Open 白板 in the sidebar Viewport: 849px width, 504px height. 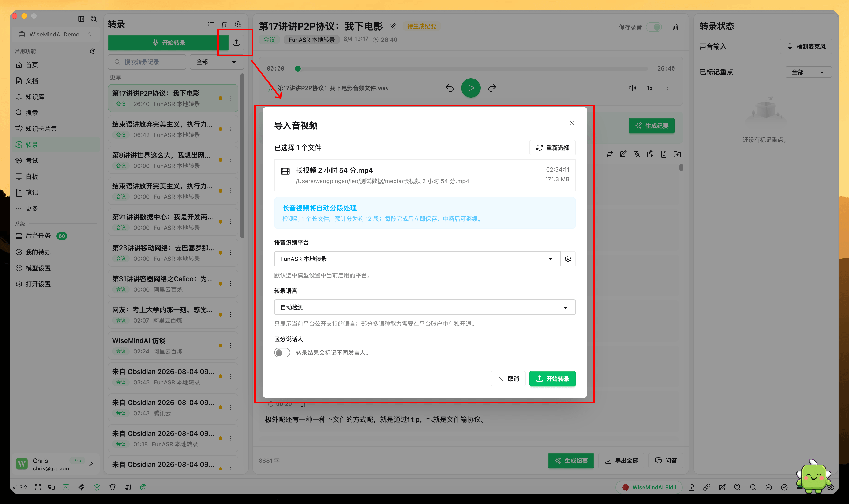click(x=55, y=177)
